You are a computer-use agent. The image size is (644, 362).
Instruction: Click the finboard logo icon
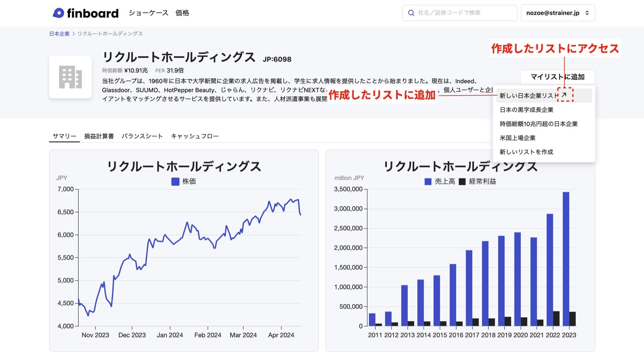[58, 13]
